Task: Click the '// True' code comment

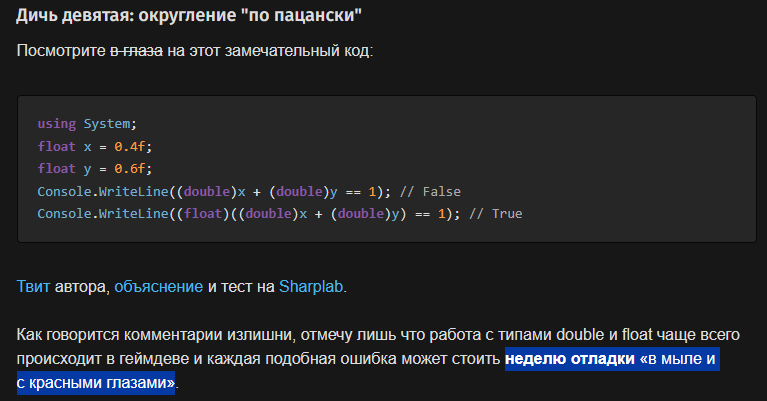Action: click(x=496, y=214)
